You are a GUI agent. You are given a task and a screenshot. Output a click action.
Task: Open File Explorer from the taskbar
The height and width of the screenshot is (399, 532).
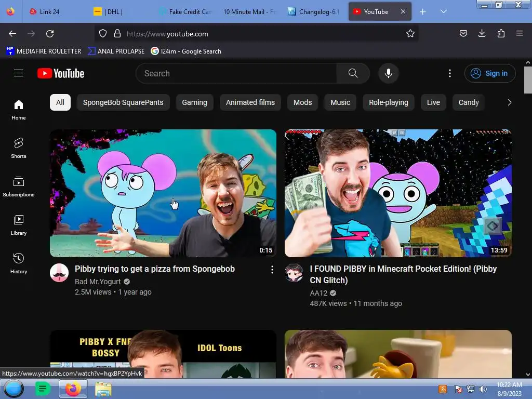103,389
